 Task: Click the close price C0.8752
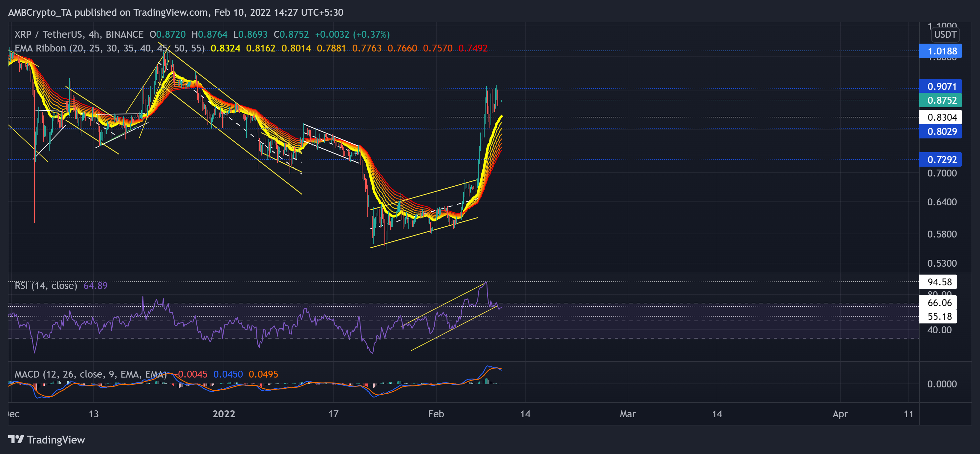[x=291, y=34]
